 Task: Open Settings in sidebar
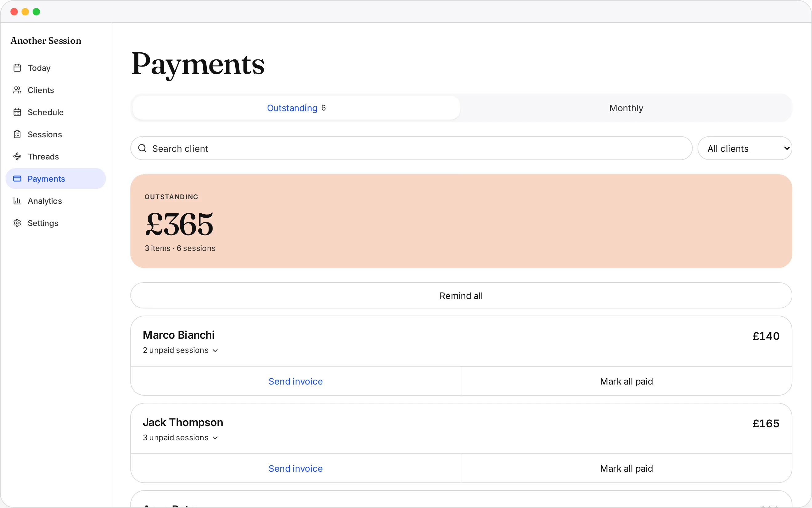(56, 223)
